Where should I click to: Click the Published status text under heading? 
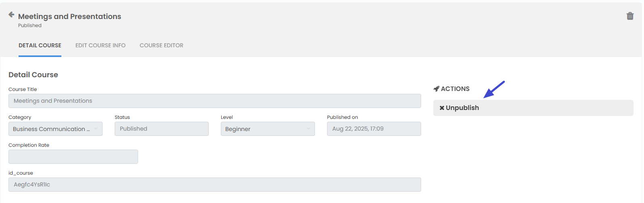[30, 25]
